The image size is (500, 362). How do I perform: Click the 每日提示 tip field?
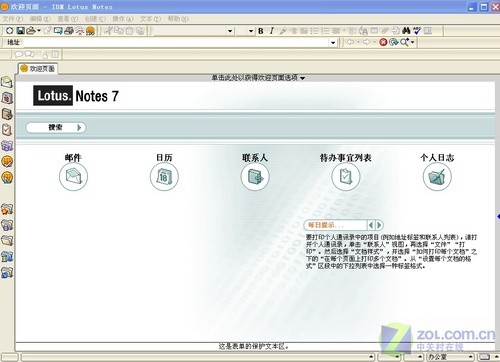pyautogui.click(x=335, y=225)
